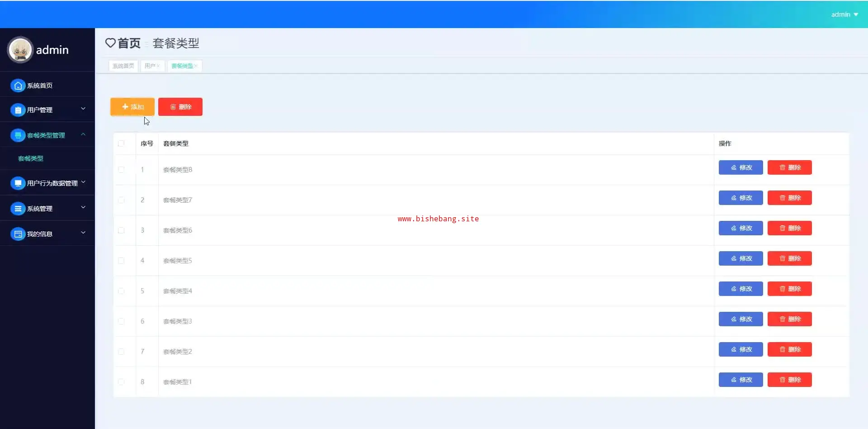The height and width of the screenshot is (429, 868).
Task: Delete row 套餐类型6
Action: point(790,228)
